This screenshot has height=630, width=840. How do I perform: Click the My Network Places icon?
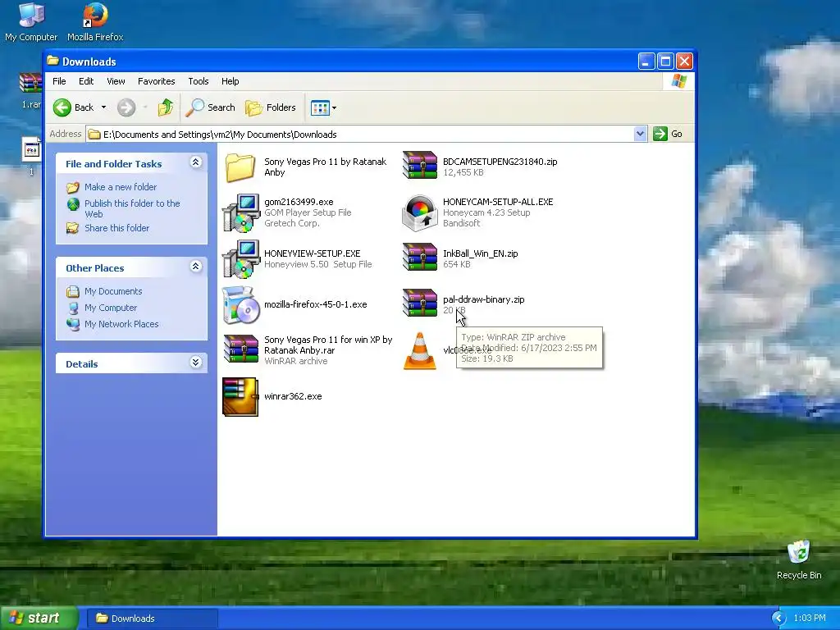tap(73, 324)
